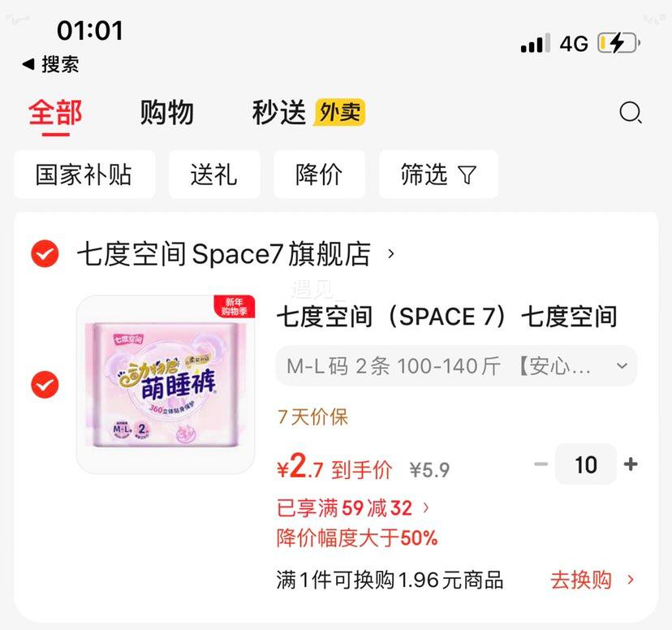
Task: Open the 萌睡裤 product thumbnail
Action: click(x=166, y=385)
